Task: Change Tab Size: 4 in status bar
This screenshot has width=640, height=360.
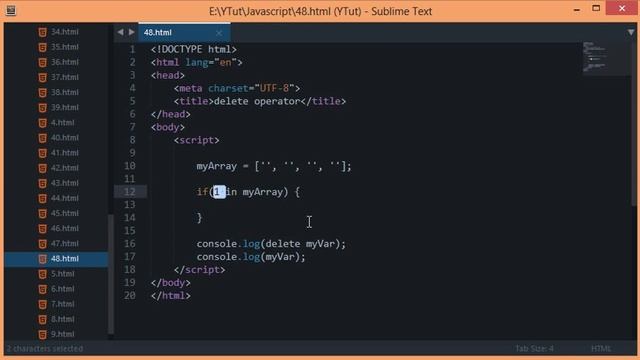Action: [x=534, y=349]
